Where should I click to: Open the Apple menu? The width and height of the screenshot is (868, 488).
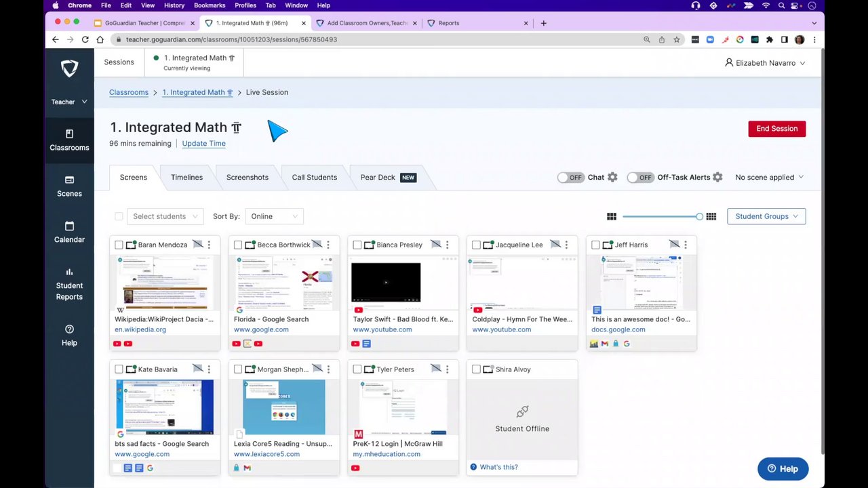pos(56,5)
